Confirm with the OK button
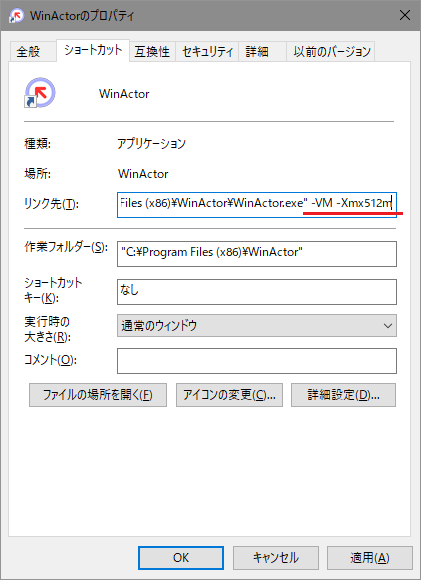421x580 pixels. pyautogui.click(x=181, y=558)
